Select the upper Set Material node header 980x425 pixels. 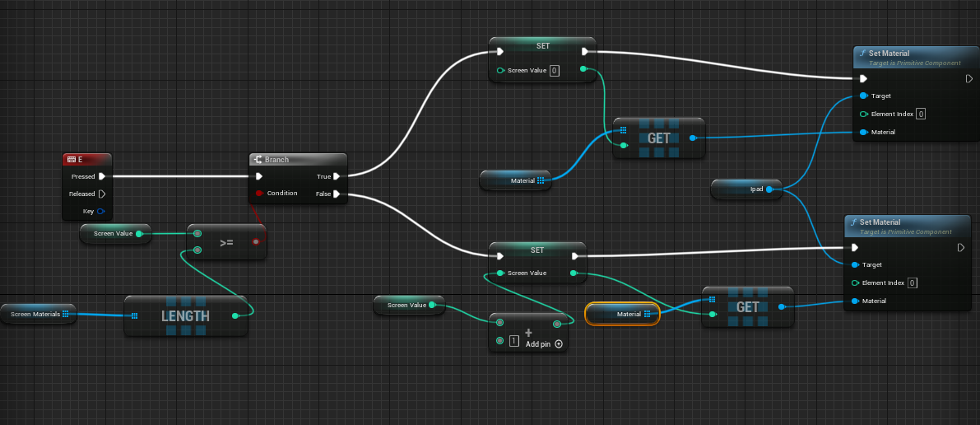tap(916, 58)
